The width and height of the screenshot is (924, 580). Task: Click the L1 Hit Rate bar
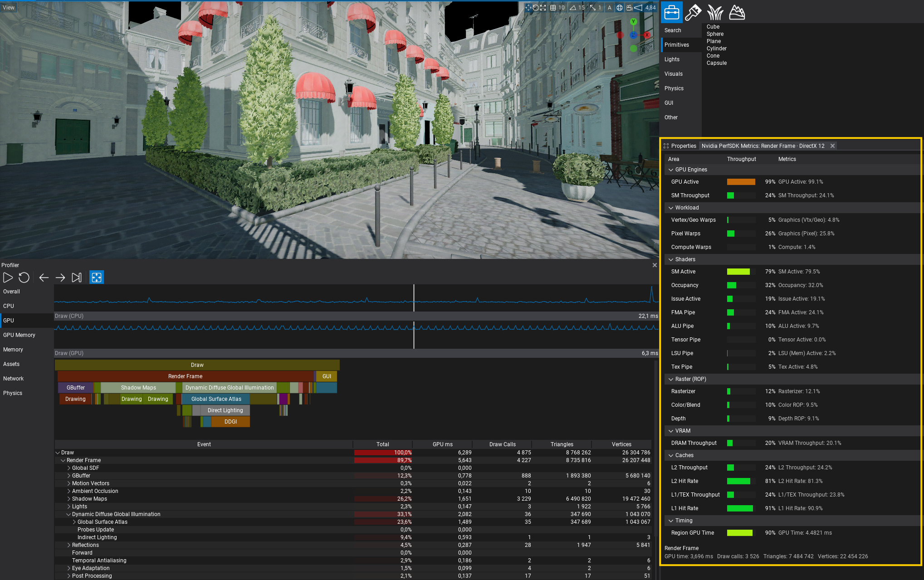pos(741,508)
